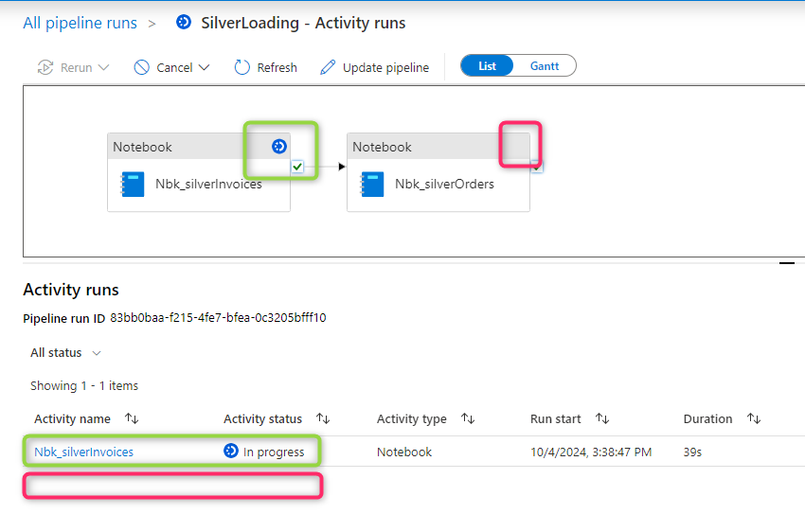Click the pipeline run ID 83bb0baa value
Screen dimensions: 805x532
pyautogui.click(x=218, y=317)
